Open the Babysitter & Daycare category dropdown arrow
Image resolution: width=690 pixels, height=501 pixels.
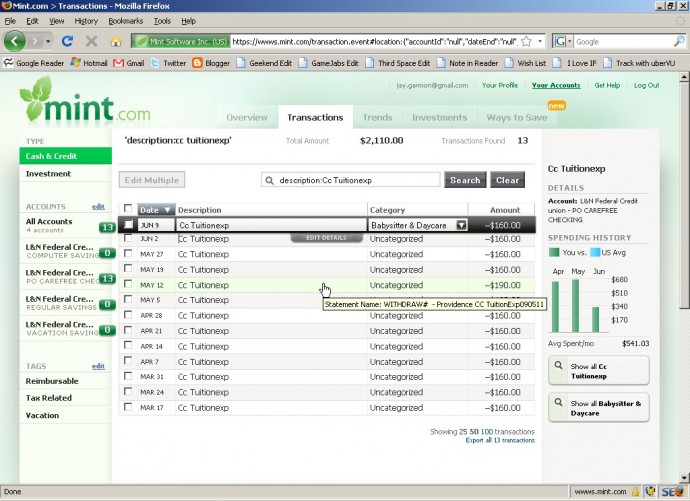(x=461, y=225)
